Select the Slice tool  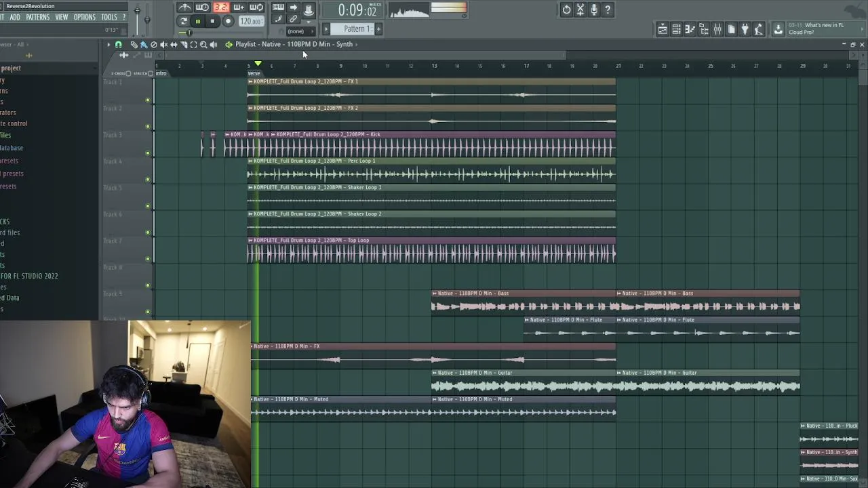pos(184,44)
